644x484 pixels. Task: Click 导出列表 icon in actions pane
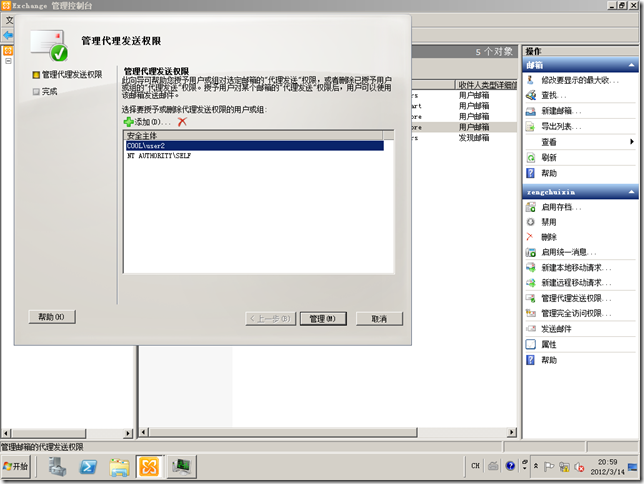click(x=530, y=126)
